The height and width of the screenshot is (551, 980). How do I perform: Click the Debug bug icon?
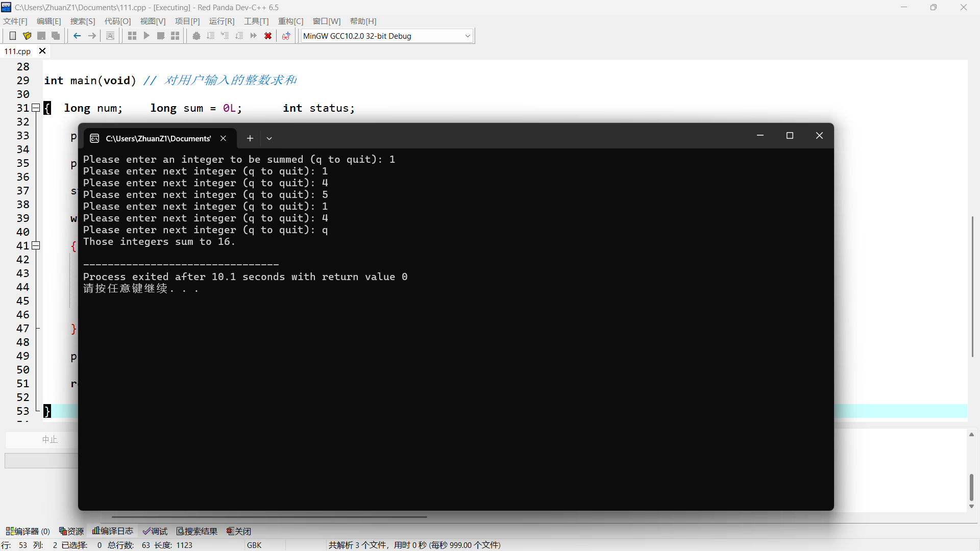(x=197, y=36)
